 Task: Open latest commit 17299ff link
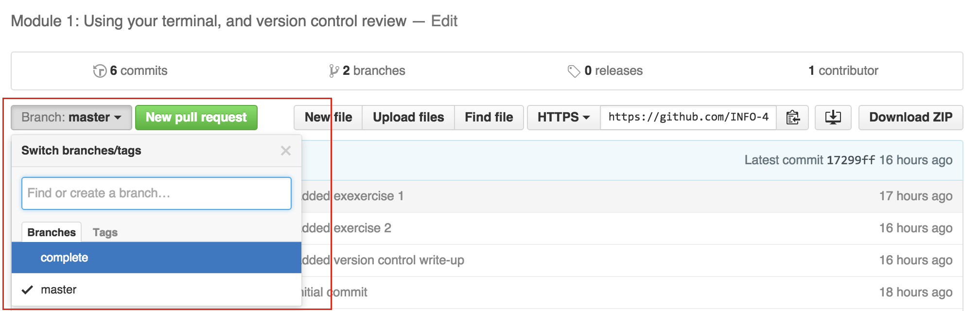[851, 160]
